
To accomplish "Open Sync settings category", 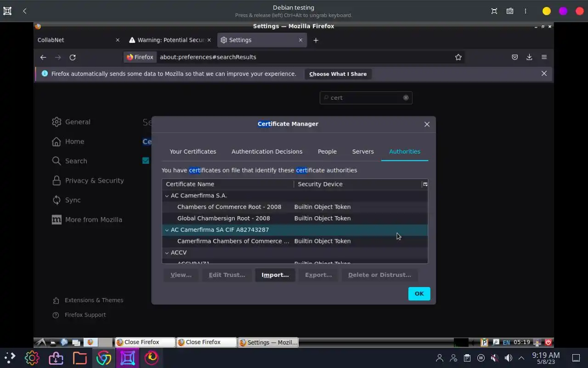I will pos(66,200).
